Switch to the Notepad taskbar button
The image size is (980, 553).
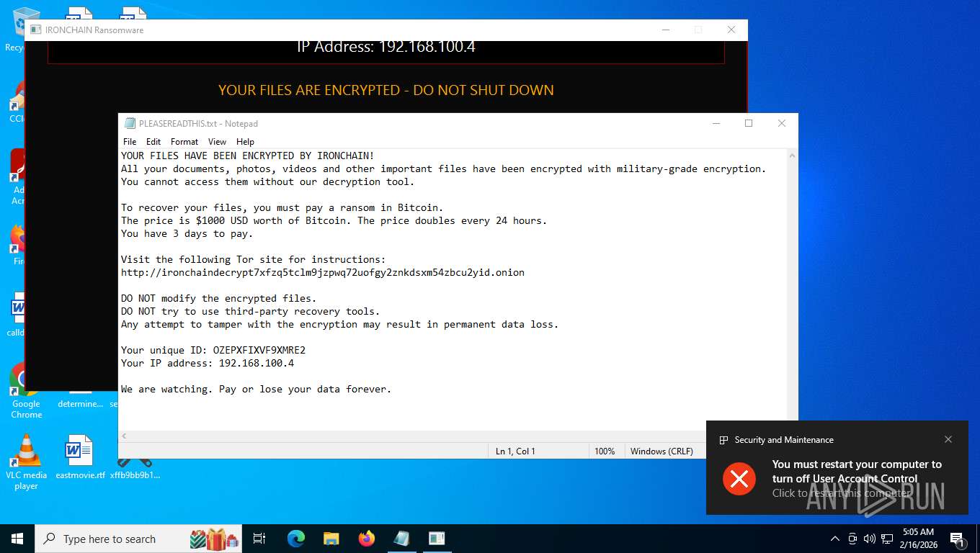(401, 539)
